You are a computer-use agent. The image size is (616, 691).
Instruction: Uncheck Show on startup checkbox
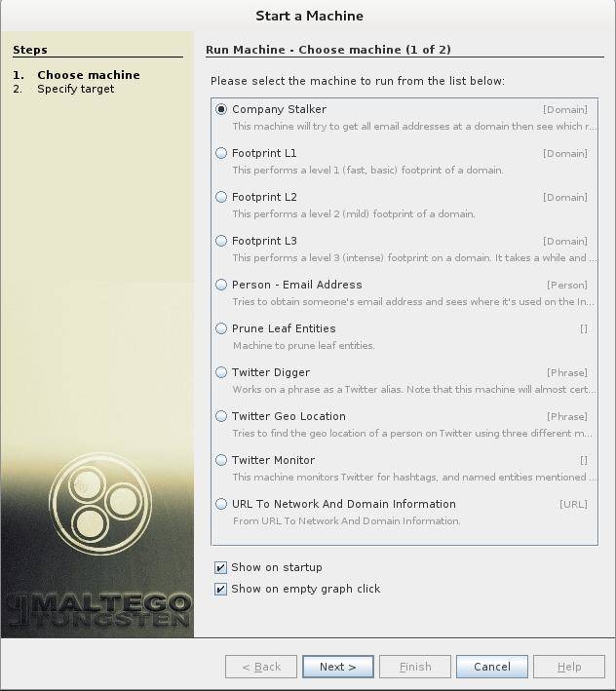click(x=220, y=567)
